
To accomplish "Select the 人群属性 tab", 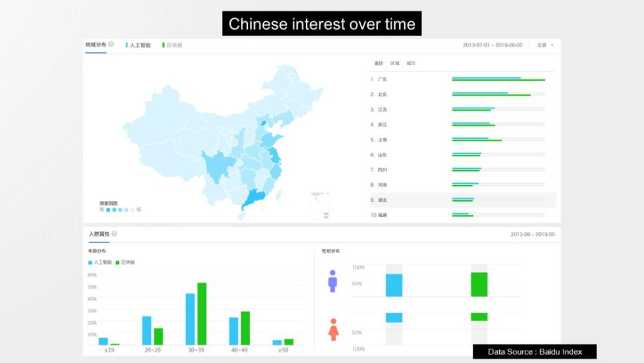I will pyautogui.click(x=99, y=234).
